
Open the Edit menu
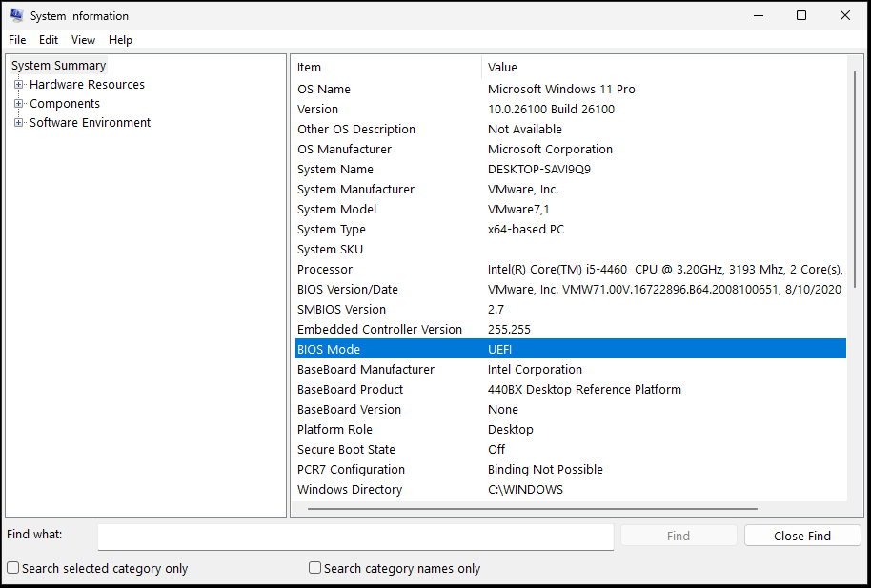click(x=48, y=39)
